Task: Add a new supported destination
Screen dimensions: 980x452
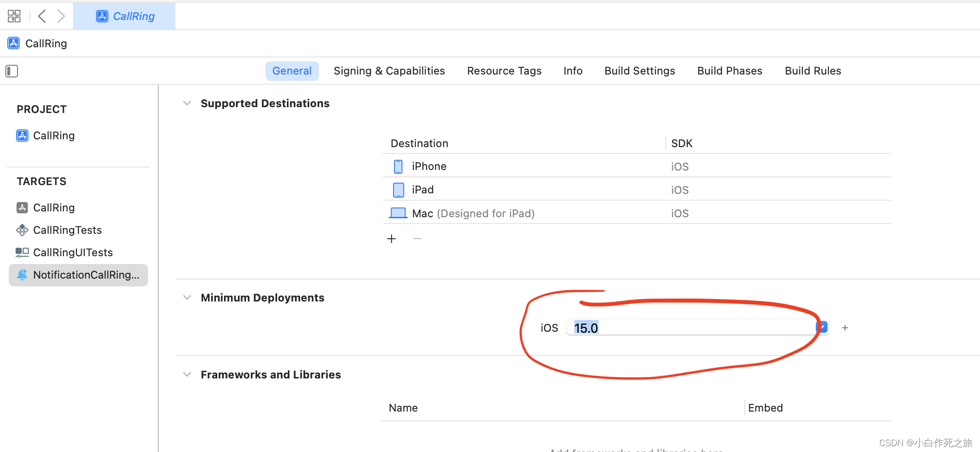Action: tap(392, 239)
